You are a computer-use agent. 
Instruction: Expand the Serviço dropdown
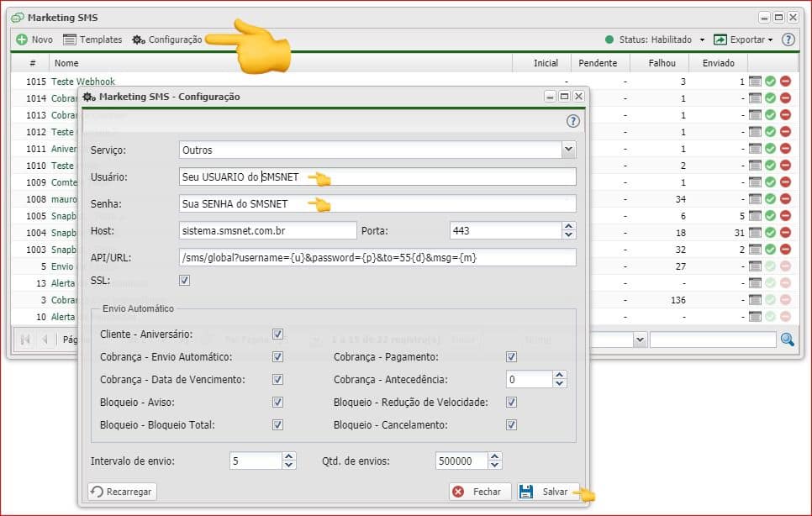[568, 150]
